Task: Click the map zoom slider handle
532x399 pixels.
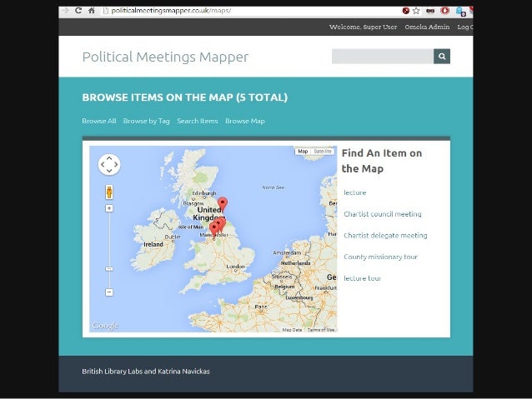Action: [109, 269]
